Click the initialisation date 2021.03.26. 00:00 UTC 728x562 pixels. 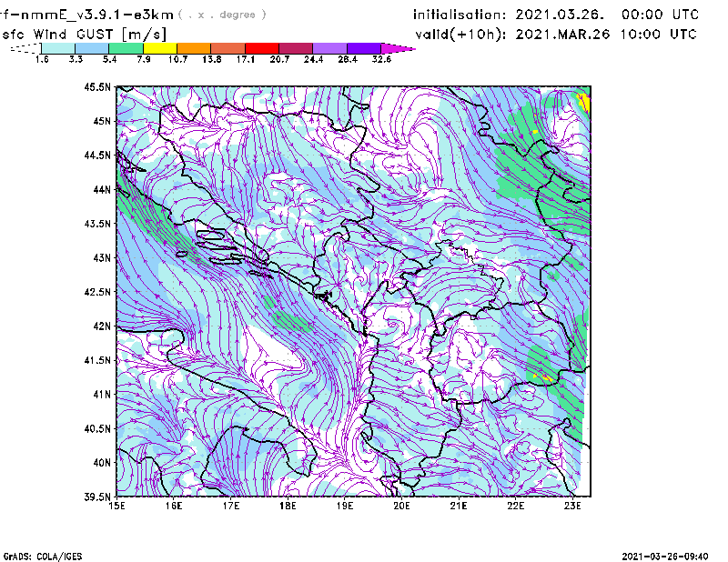click(x=556, y=15)
